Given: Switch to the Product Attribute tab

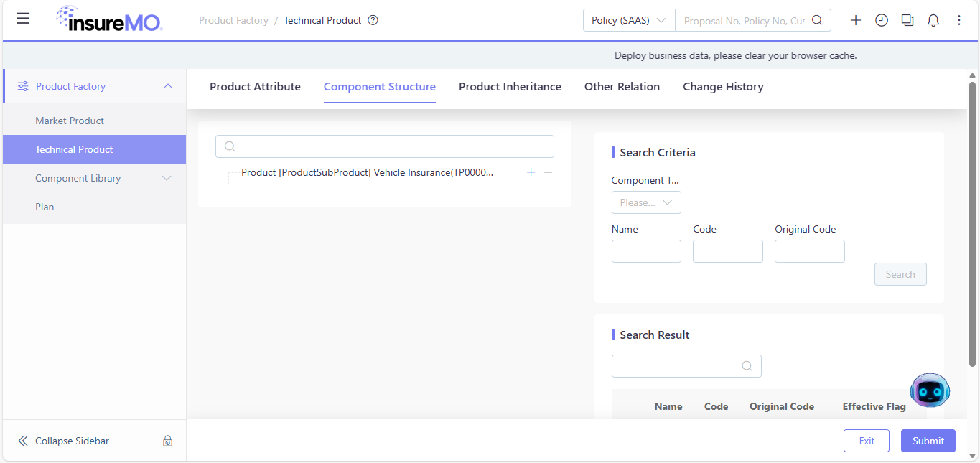Looking at the screenshot, I should point(255,87).
